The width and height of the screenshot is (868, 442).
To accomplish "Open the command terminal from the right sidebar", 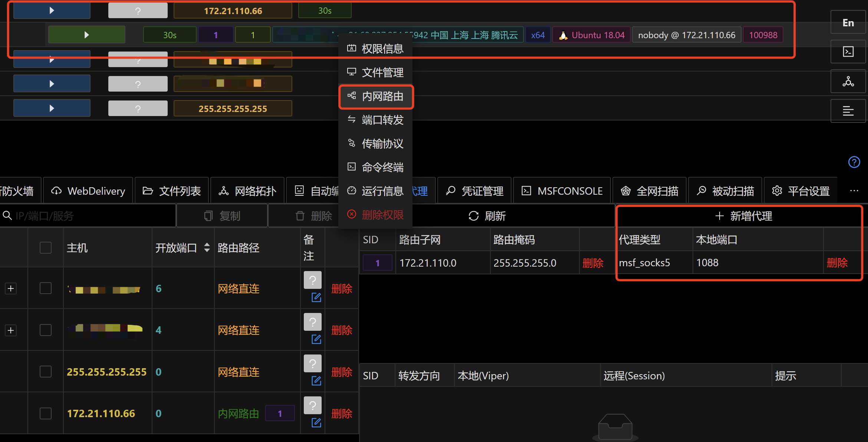I will (848, 52).
